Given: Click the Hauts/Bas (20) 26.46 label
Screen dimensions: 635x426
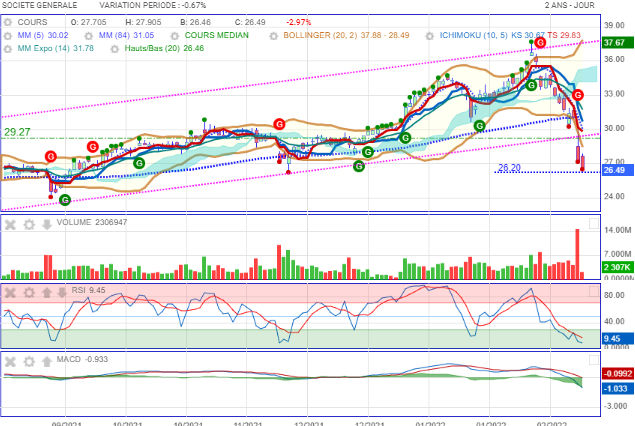Looking at the screenshot, I should (x=164, y=48).
